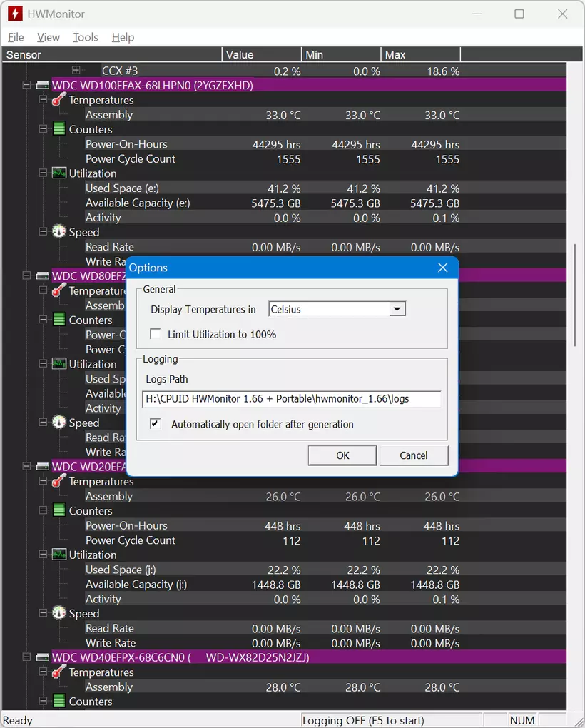585x728 pixels.
Task: Open the Help menu
Action: [123, 37]
